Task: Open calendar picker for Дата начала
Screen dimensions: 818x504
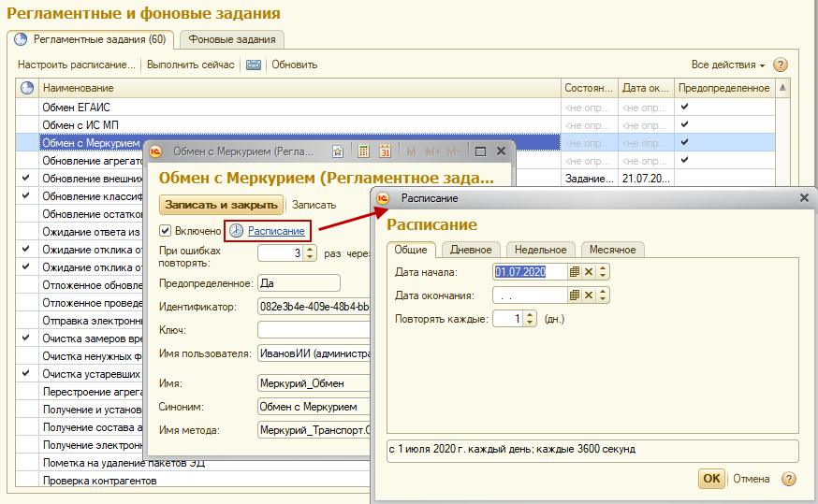Action: 575,271
